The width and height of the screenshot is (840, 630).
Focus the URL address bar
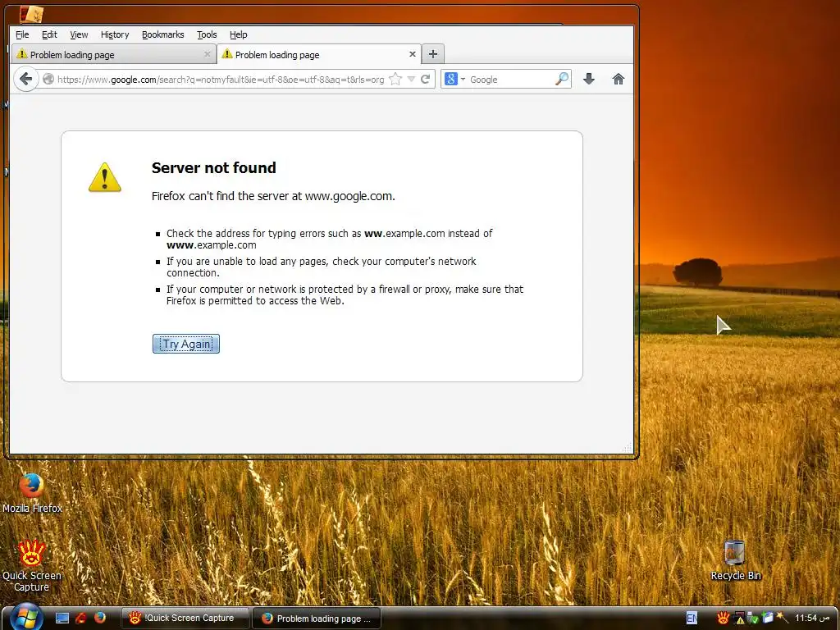220,80
